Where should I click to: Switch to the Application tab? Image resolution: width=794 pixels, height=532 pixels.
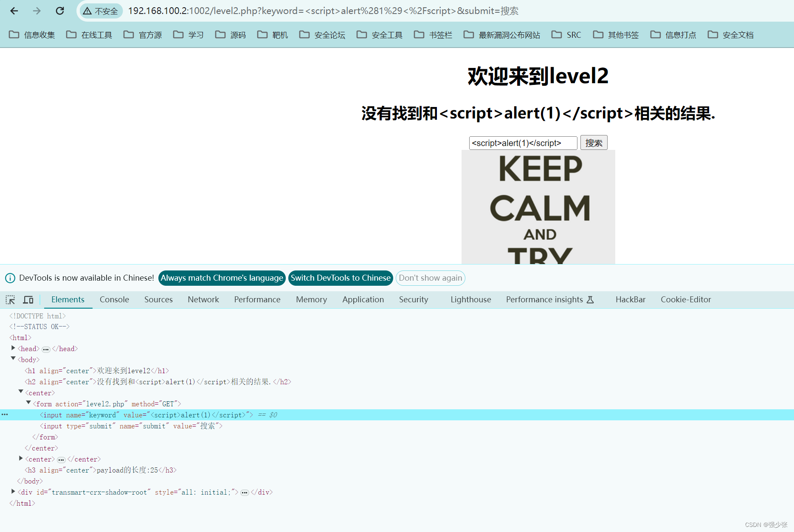[363, 300]
